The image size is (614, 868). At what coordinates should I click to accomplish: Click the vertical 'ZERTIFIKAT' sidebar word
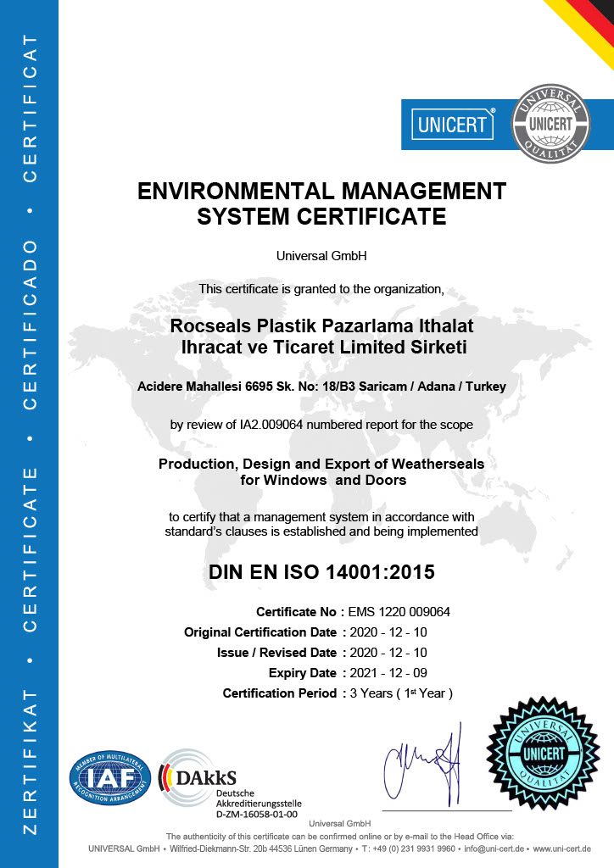point(30,762)
